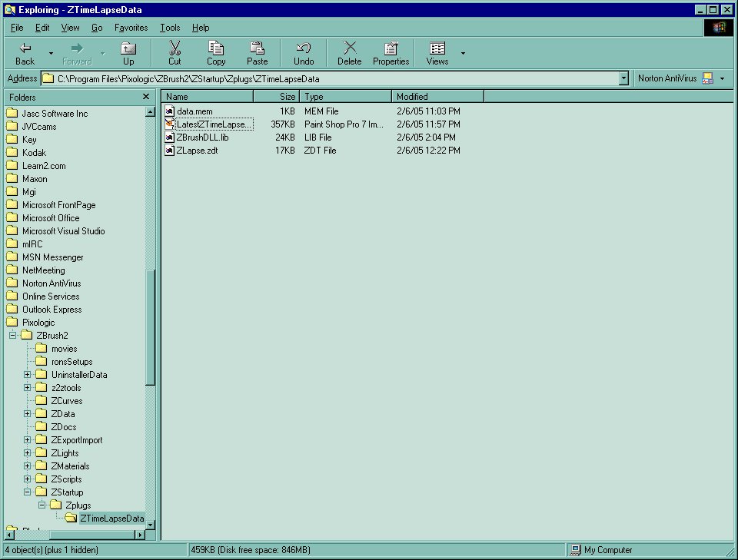
Task: Open the Favorites menu
Action: click(x=131, y=28)
